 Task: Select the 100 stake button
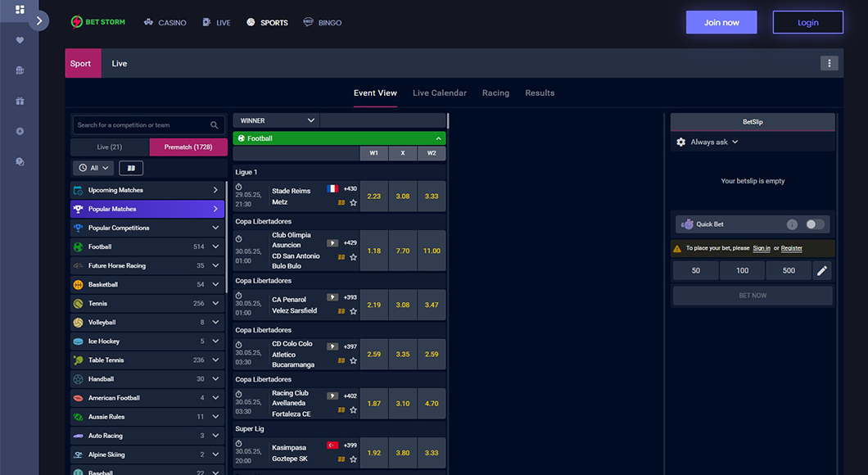[743, 271]
